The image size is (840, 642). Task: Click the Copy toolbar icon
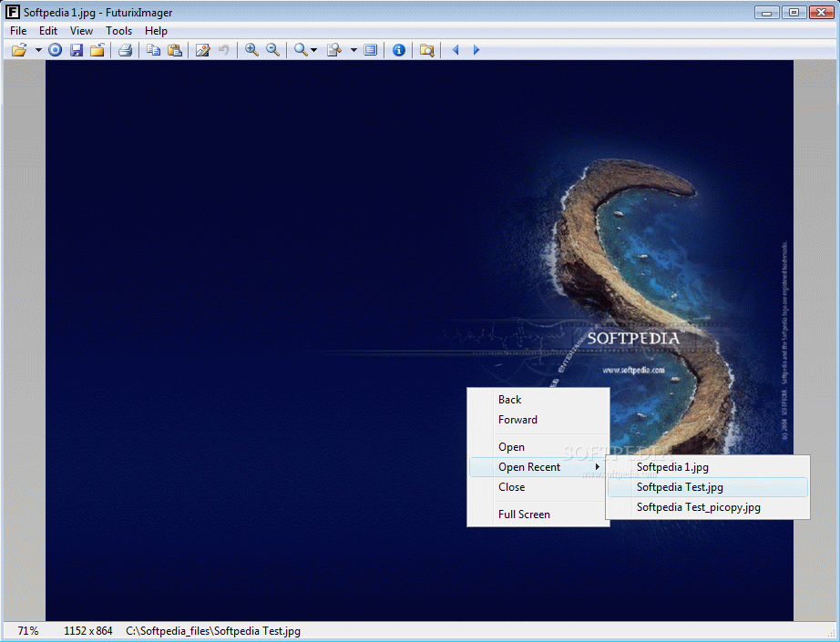[154, 50]
